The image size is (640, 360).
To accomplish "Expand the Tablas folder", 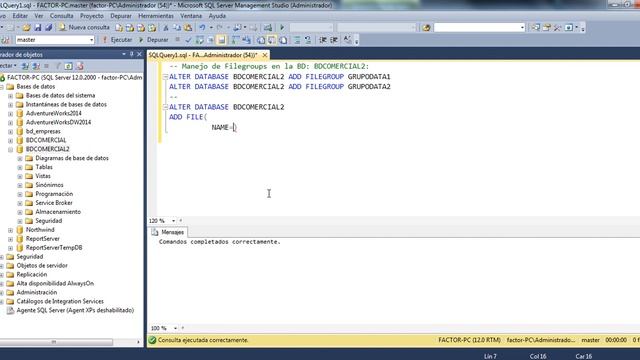I will click(20, 167).
